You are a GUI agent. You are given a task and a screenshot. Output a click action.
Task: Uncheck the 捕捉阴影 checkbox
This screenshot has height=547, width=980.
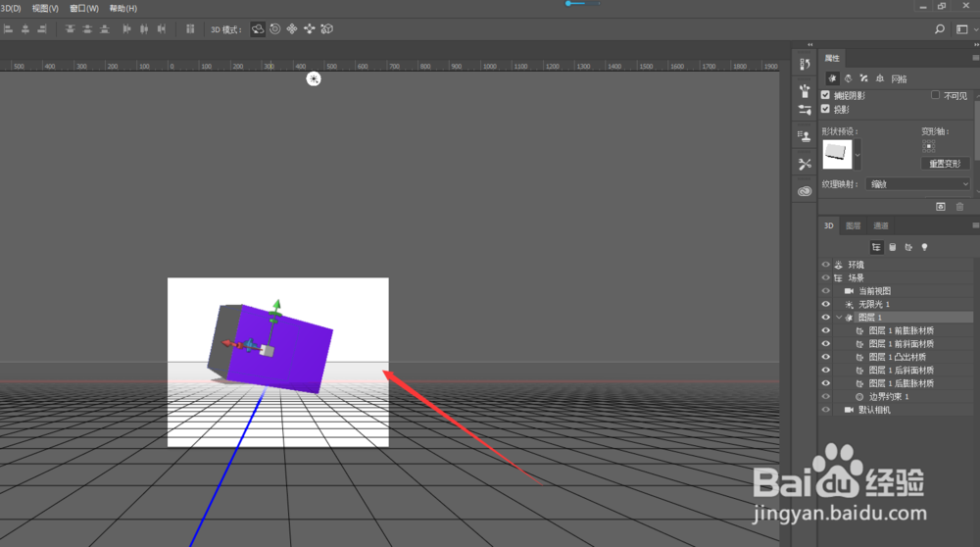(x=825, y=95)
